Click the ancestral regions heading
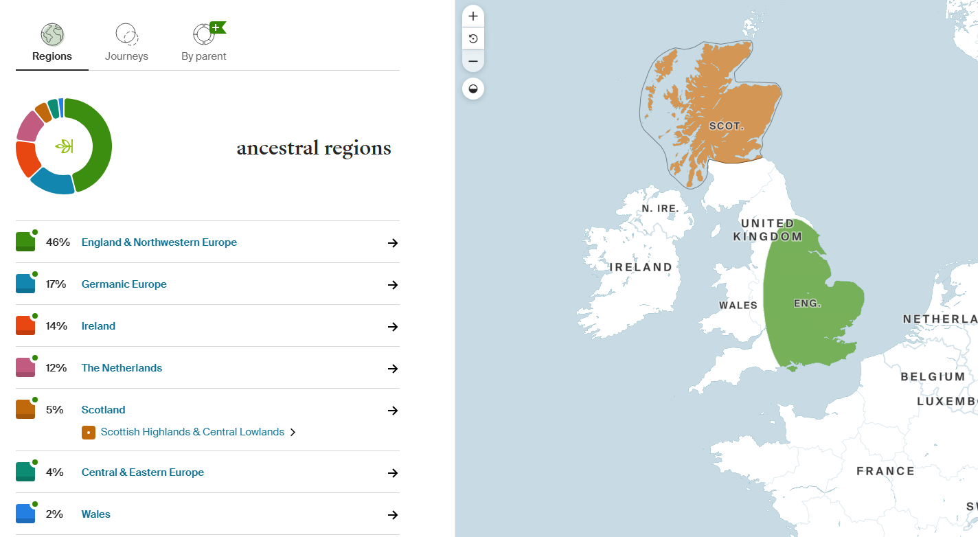980x537 pixels. (x=314, y=148)
